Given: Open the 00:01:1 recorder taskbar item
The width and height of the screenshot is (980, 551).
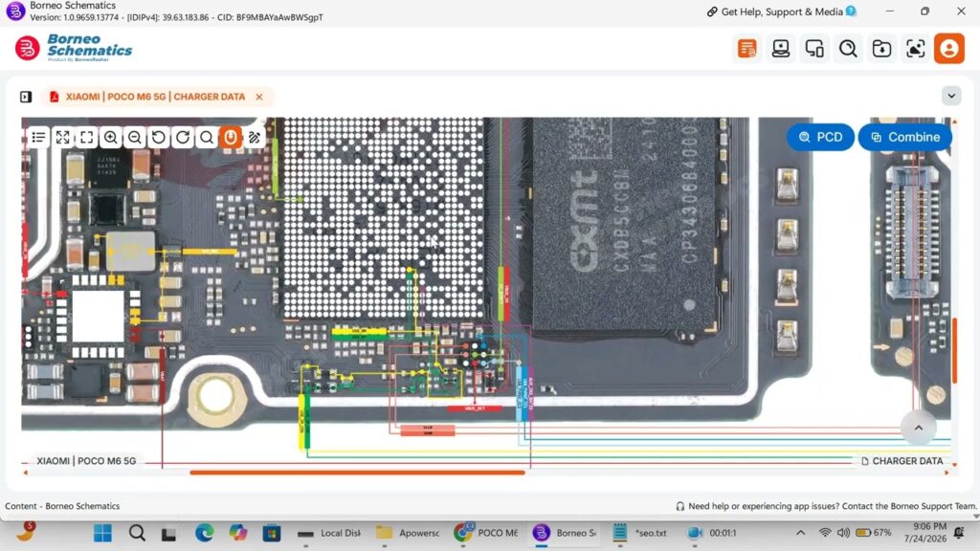Looking at the screenshot, I should point(712,534).
